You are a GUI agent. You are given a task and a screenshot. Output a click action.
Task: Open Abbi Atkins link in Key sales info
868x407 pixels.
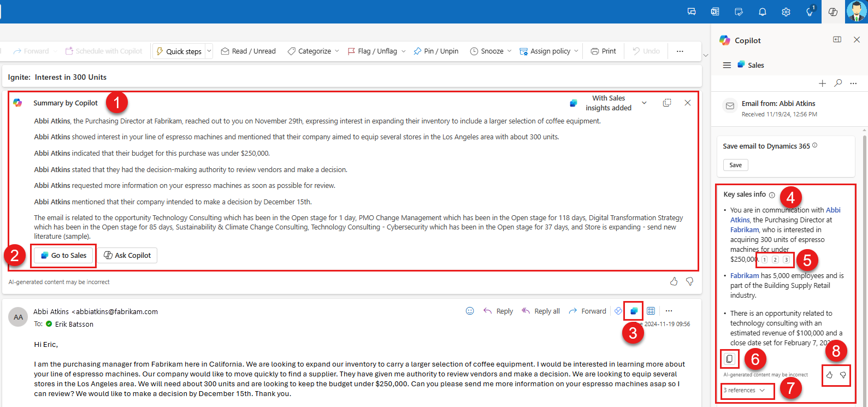click(786, 215)
